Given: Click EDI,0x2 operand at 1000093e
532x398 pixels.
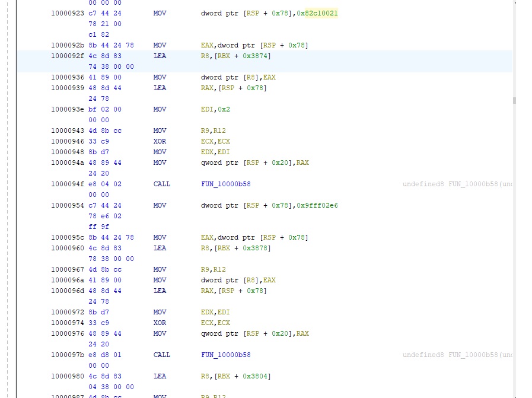Looking at the screenshot, I should (x=215, y=109).
